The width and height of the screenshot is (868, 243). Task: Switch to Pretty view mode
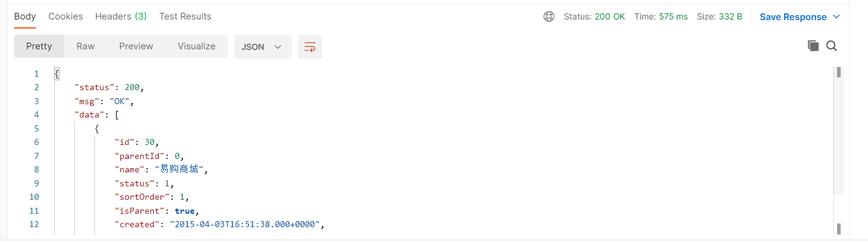(x=39, y=46)
